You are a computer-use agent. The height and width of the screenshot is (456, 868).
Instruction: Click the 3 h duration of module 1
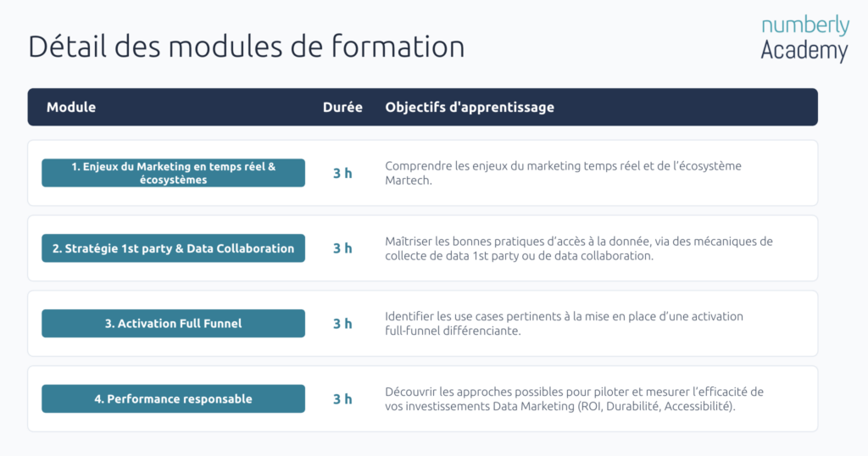(x=342, y=173)
